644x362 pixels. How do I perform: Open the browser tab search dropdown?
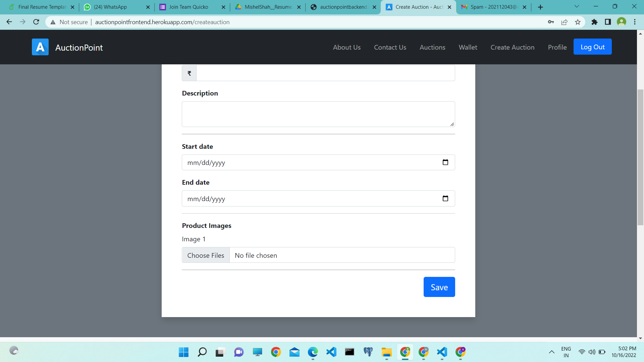point(577,6)
